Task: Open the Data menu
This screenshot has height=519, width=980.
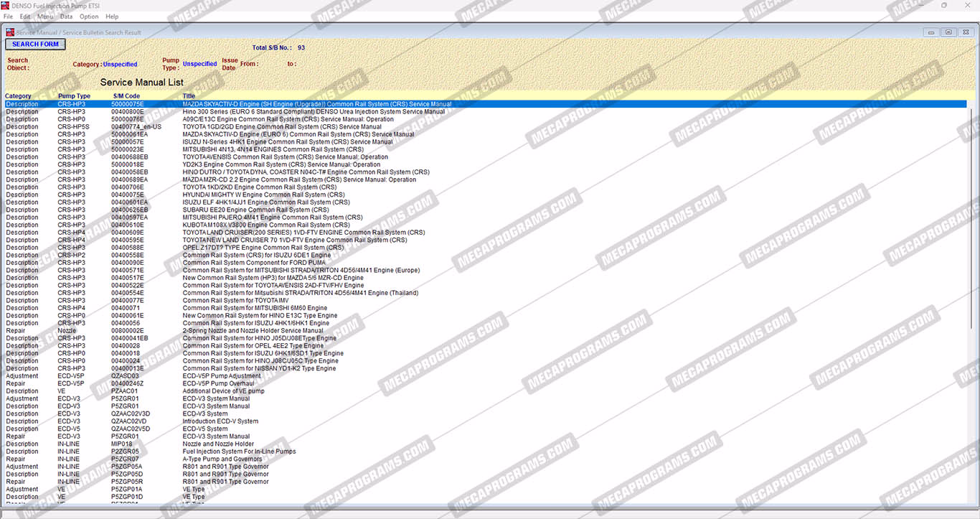Action: click(66, 16)
